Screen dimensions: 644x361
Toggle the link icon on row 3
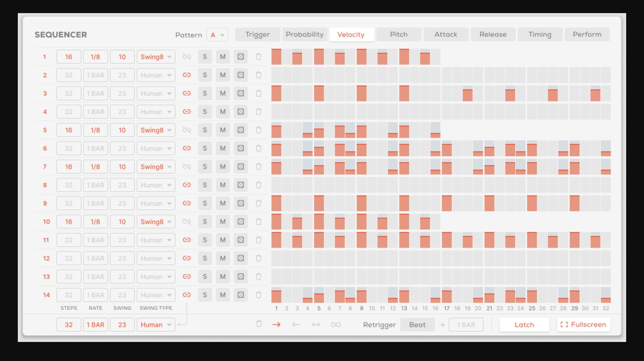pyautogui.click(x=186, y=93)
